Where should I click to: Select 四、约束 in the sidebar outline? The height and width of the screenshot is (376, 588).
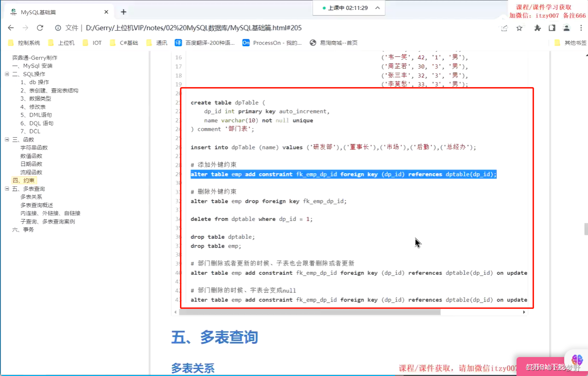24,180
